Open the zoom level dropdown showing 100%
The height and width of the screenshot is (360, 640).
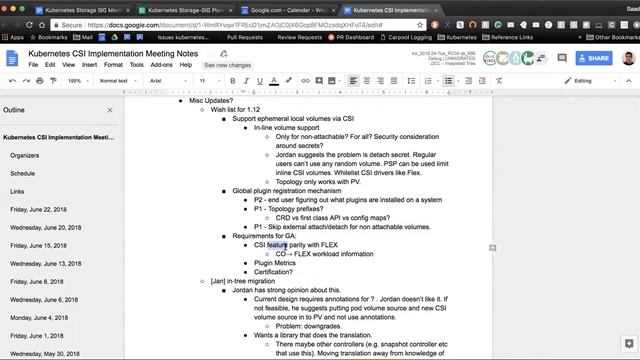78,81
